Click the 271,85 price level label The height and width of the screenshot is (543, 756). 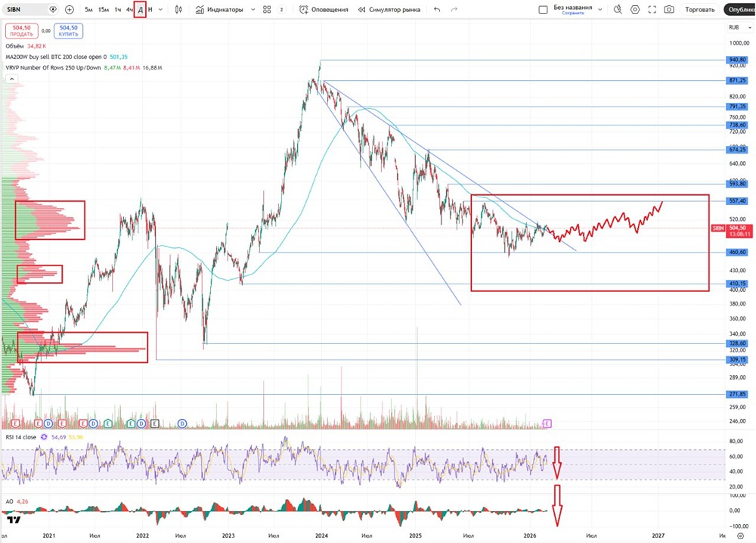pyautogui.click(x=738, y=394)
